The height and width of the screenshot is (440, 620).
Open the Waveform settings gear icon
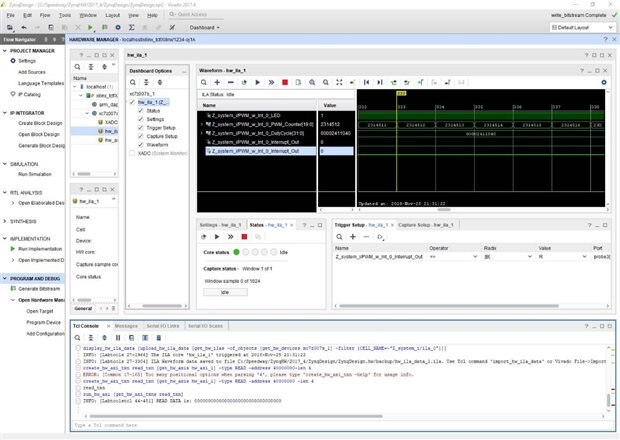tap(605, 82)
